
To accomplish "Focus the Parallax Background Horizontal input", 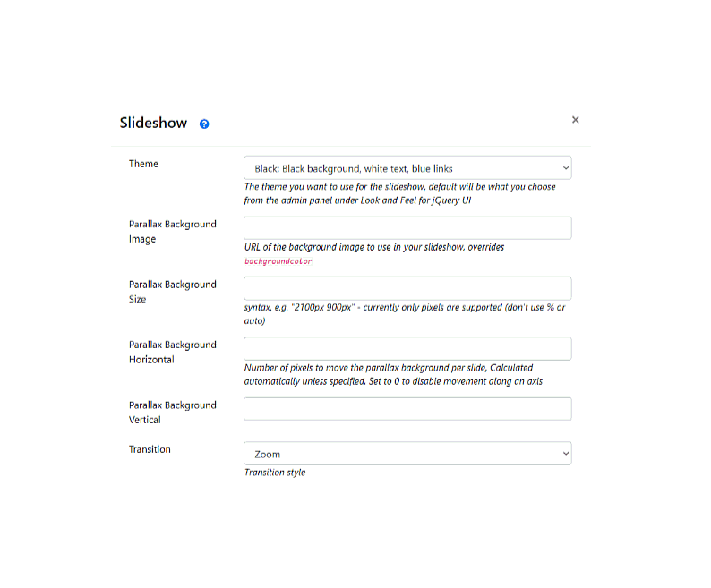I will tap(407, 349).
